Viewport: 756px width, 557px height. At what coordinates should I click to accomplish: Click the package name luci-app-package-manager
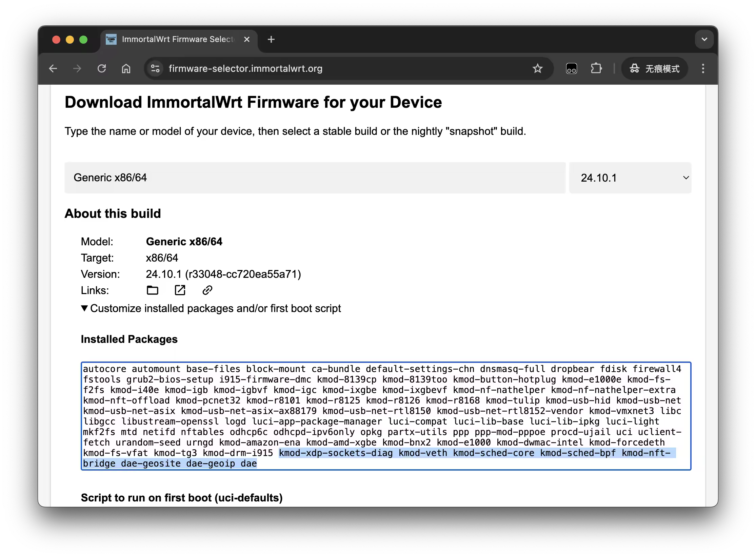(x=317, y=421)
